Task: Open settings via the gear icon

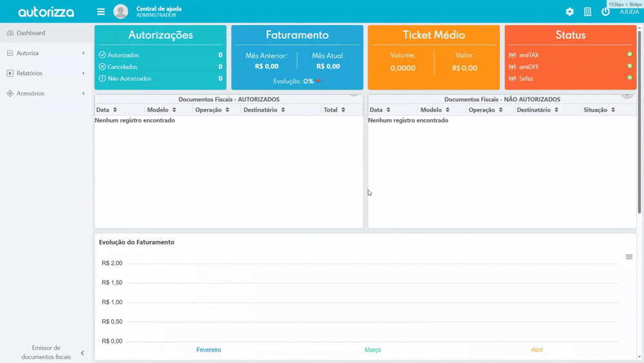Action: [x=569, y=12]
